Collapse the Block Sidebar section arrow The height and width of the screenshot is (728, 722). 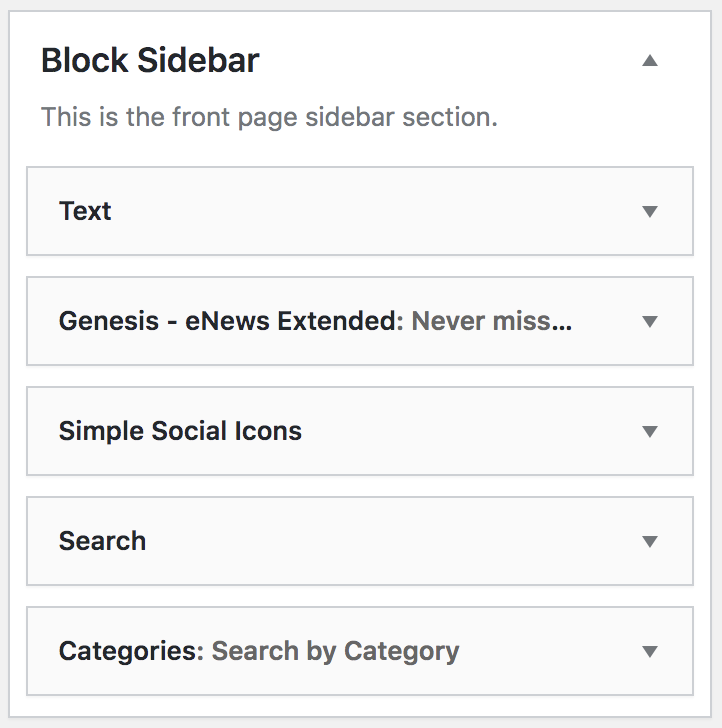[x=650, y=61]
